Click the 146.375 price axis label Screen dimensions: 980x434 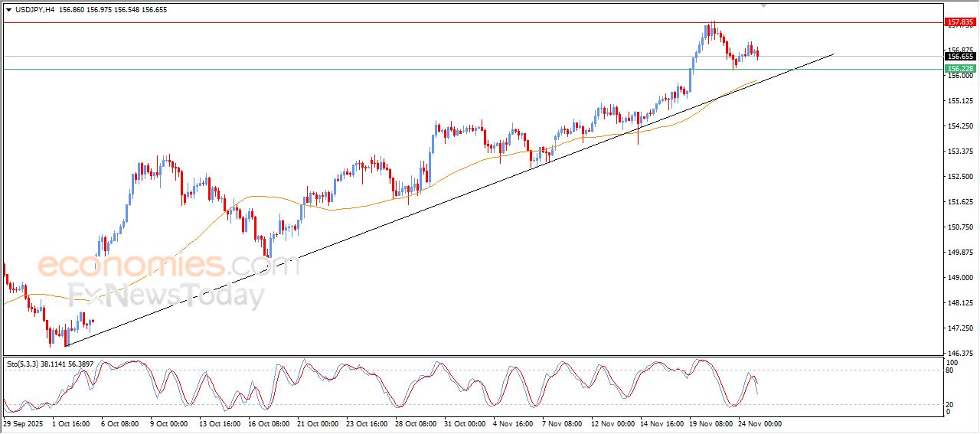[960, 354]
